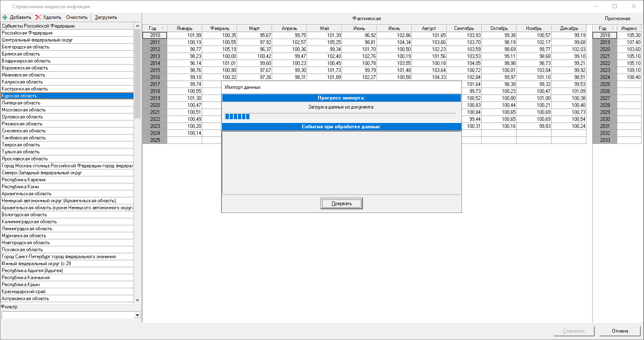Screen dimensions: 644x340
Task: Click inside the Фильтр input field
Action: pyautogui.click(x=68, y=315)
